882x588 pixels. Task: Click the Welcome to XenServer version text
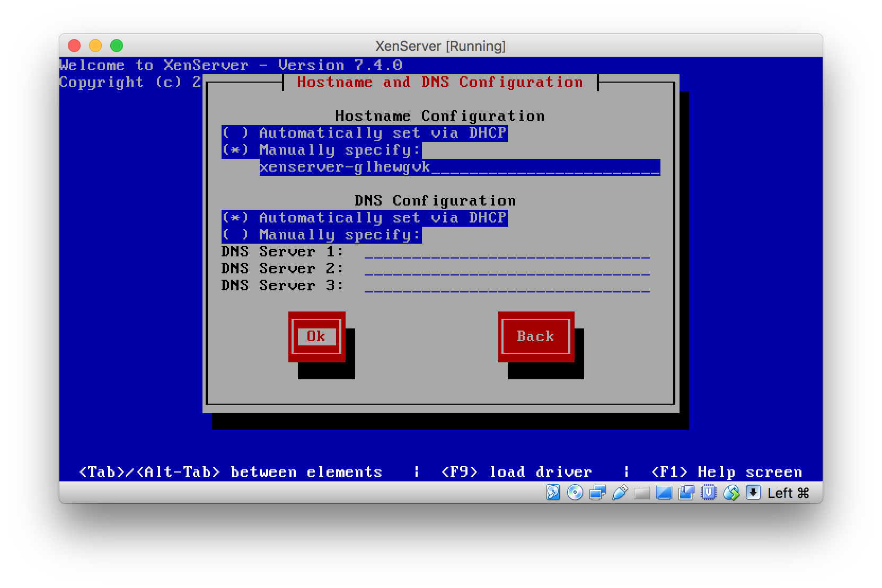(x=231, y=65)
